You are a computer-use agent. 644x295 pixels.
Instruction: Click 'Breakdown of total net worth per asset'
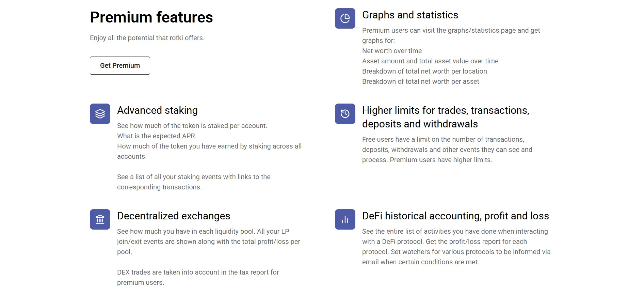point(420,81)
